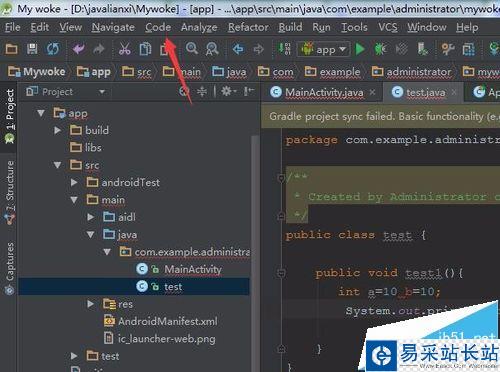Select MainActivity class in tree

point(179,269)
